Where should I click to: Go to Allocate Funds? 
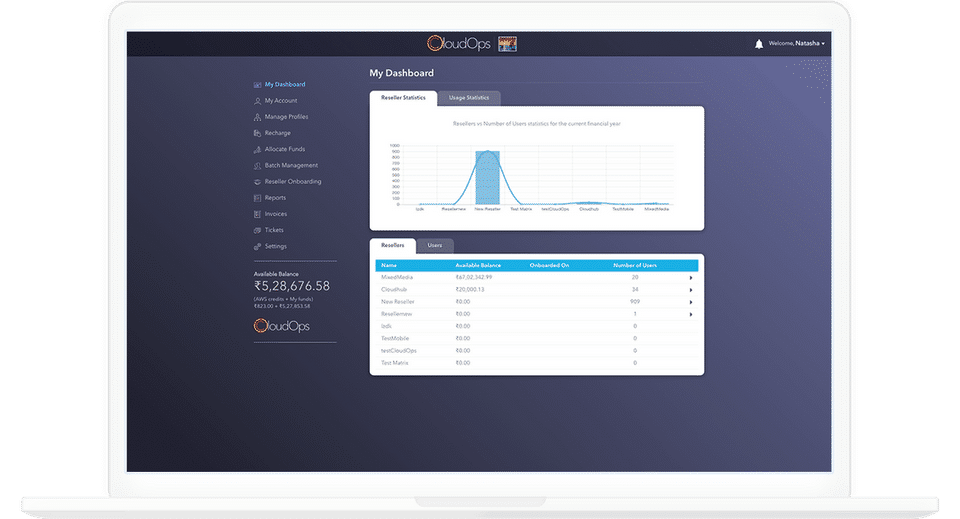(285, 149)
